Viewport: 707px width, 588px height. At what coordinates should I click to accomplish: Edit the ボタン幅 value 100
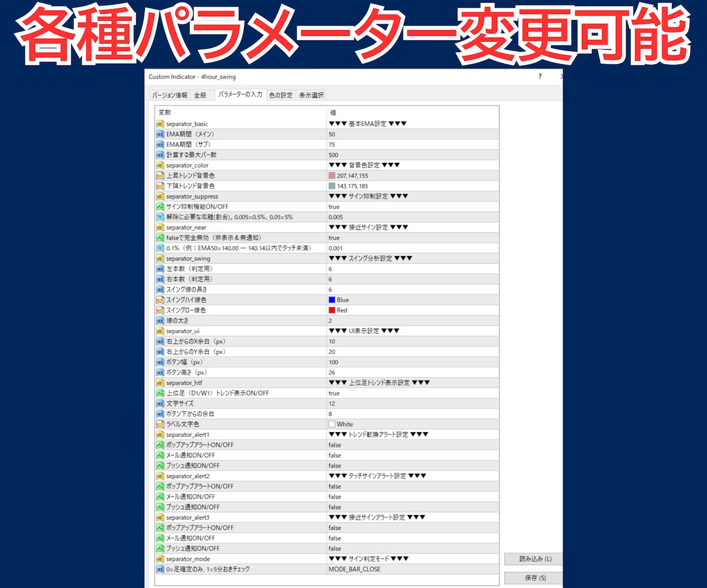click(x=413, y=362)
